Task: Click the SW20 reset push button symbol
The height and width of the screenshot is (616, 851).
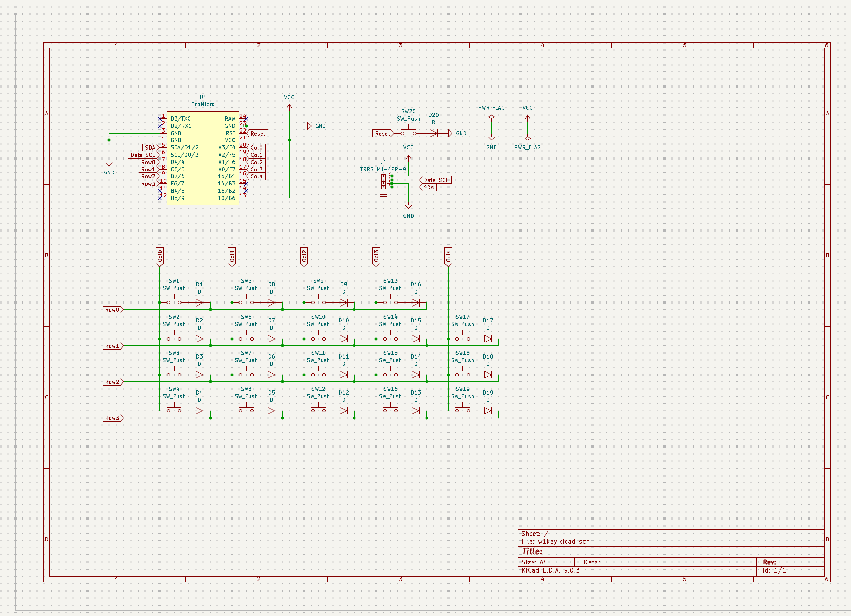Action: click(408, 133)
